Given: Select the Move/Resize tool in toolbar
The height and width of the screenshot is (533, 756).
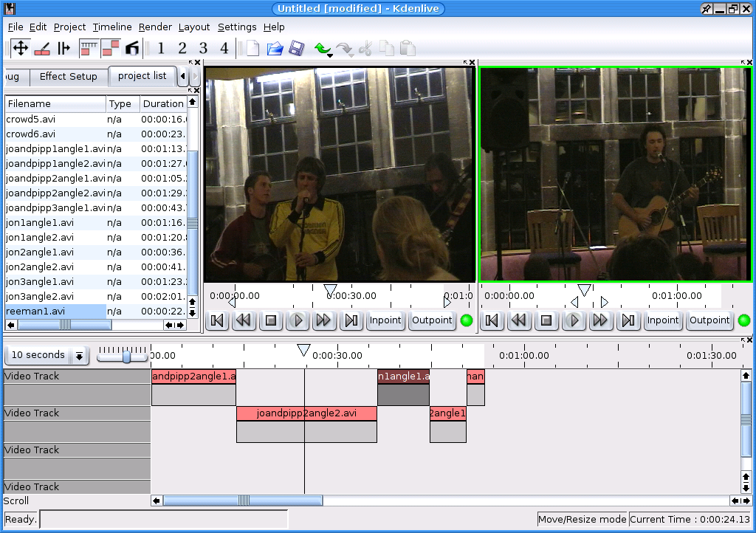Looking at the screenshot, I should coord(21,49).
